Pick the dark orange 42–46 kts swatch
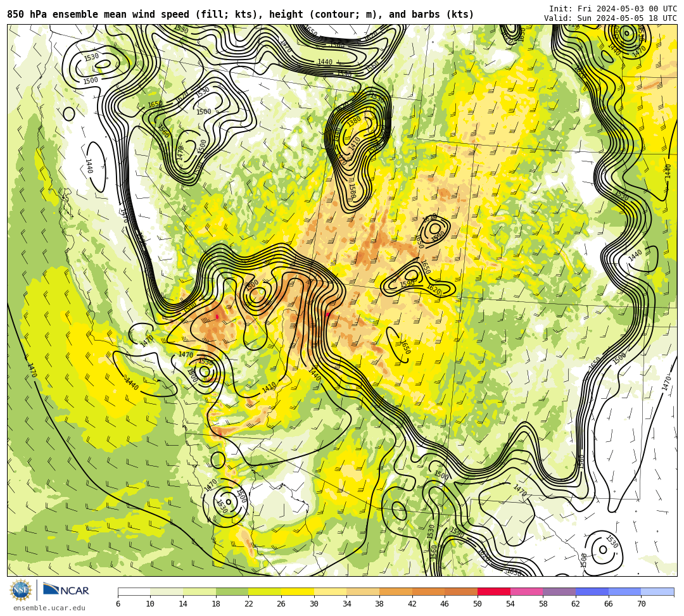The height and width of the screenshot is (616, 684). [x=428, y=591]
